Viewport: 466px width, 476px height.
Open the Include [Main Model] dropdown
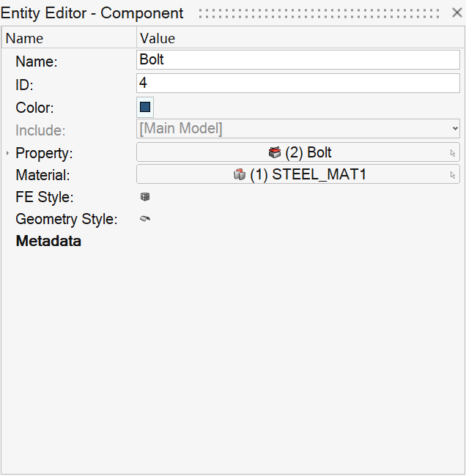298,129
